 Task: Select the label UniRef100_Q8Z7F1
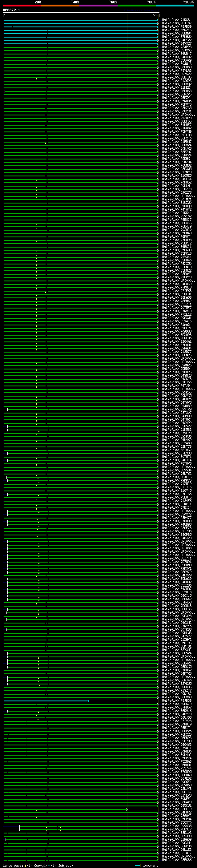[177, 558]
